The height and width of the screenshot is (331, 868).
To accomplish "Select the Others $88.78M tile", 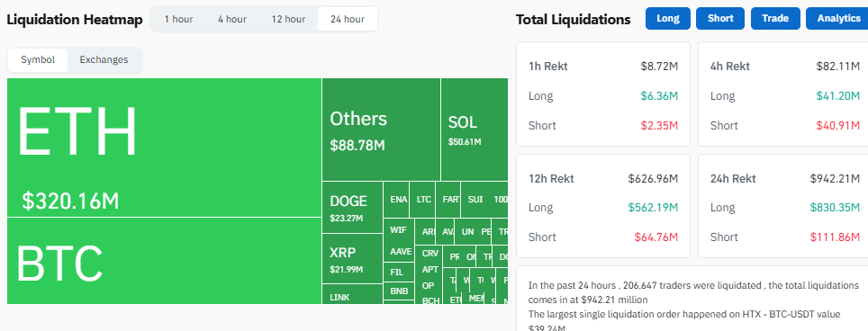I will click(382, 130).
